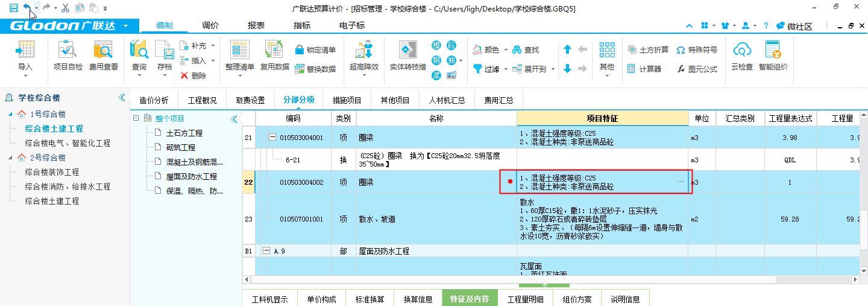Switch to the 措施项目 tab
The width and height of the screenshot is (868, 306).
[347, 100]
